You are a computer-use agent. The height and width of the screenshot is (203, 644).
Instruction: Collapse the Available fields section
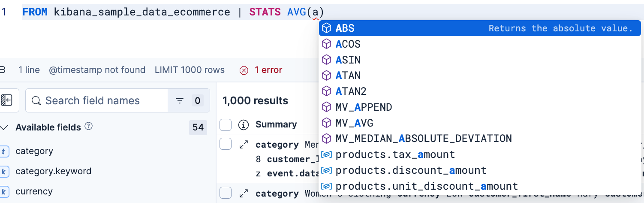[x=4, y=127]
